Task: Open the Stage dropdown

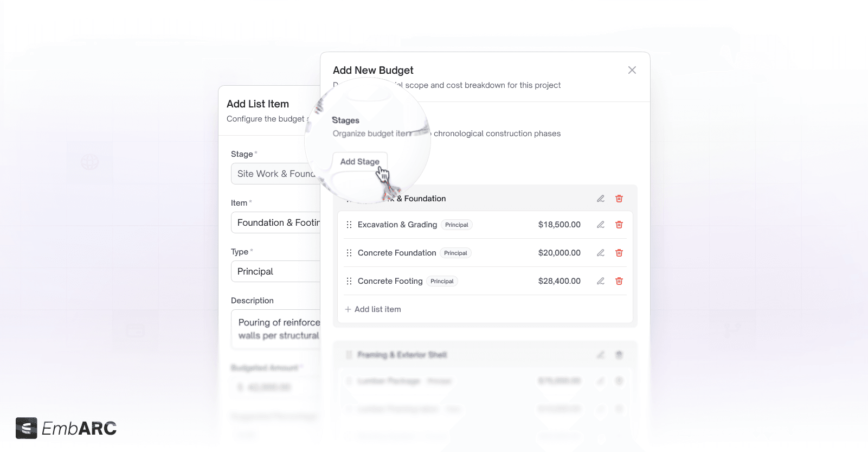Action: (277, 174)
